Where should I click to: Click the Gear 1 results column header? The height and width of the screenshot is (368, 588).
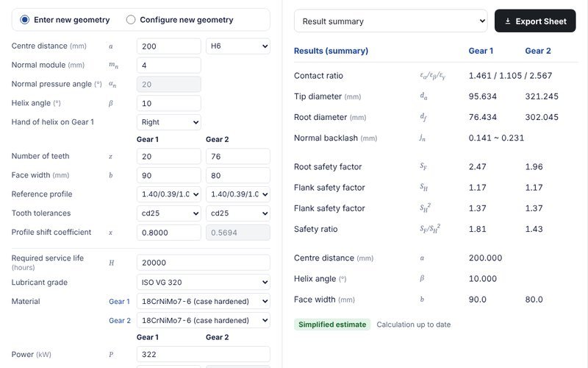point(481,51)
